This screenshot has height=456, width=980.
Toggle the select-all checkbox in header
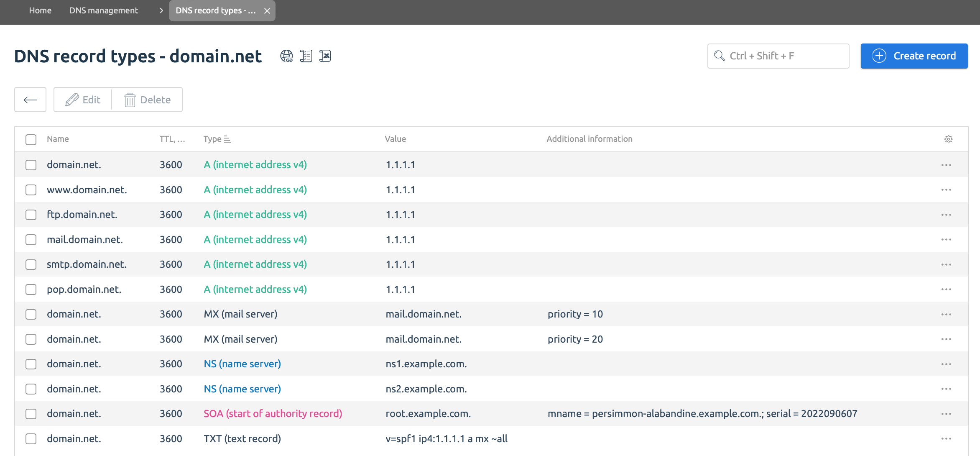click(31, 139)
